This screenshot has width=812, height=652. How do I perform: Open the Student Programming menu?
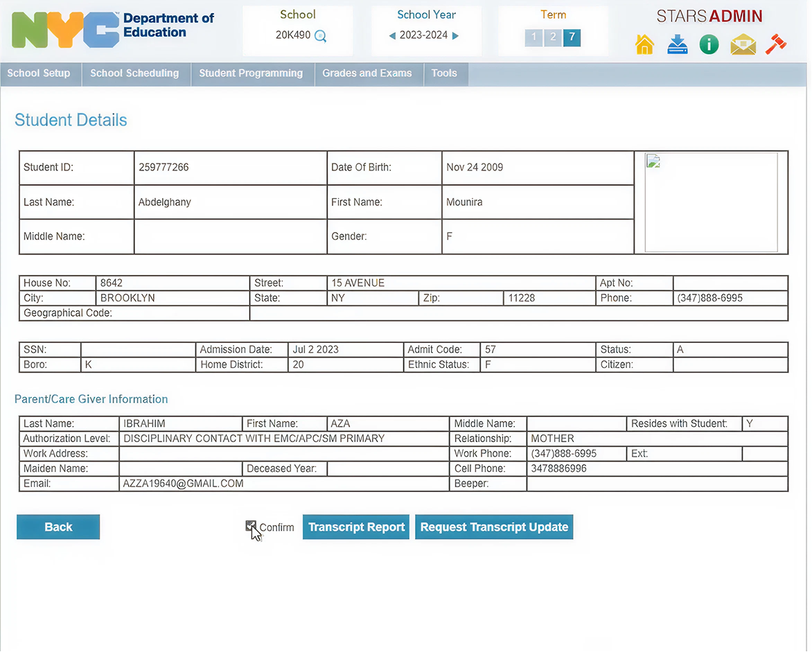(x=251, y=73)
